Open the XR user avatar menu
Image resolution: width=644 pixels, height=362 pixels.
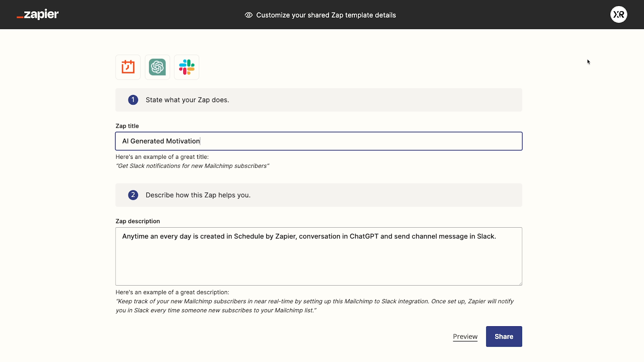(x=619, y=14)
